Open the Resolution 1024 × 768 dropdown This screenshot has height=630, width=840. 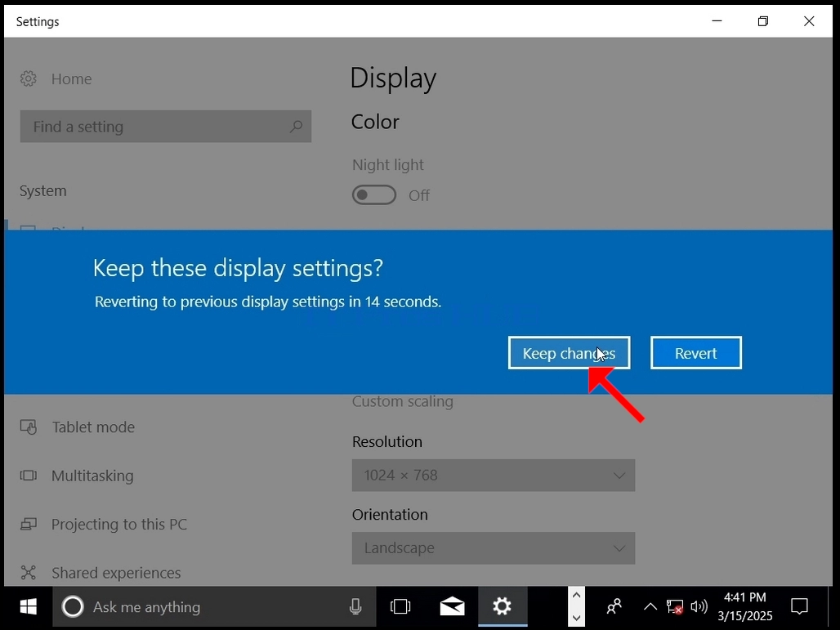(x=494, y=476)
